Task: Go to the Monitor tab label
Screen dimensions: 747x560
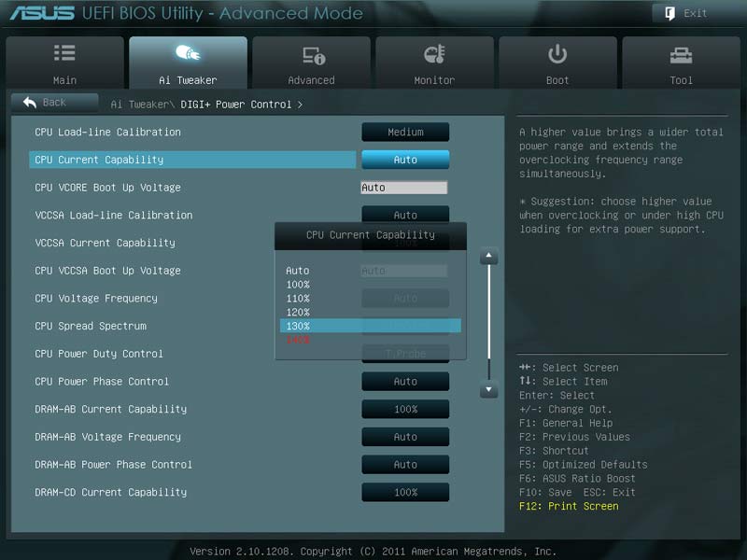Action: pos(434,80)
